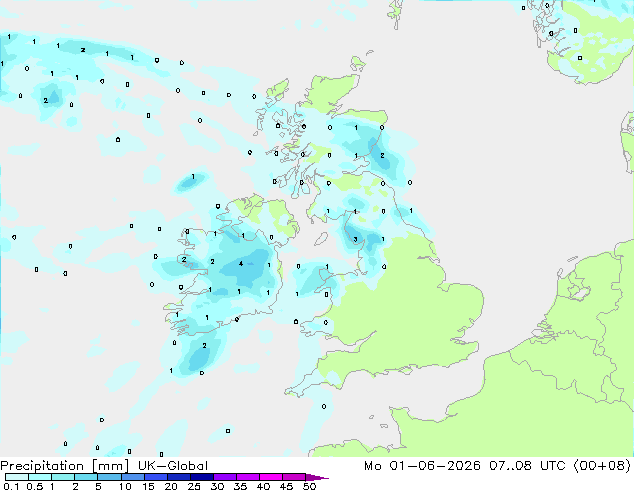Click the 35–40 mm legend color swatch

tap(247, 477)
